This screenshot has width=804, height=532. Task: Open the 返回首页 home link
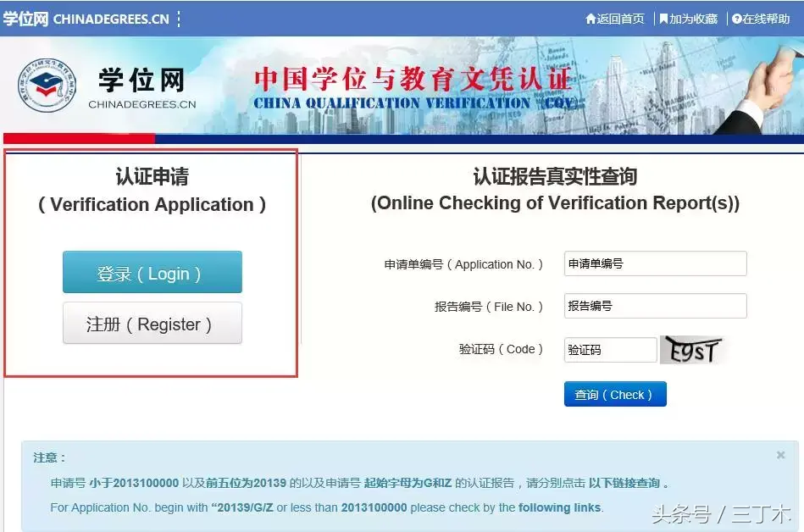click(x=615, y=19)
